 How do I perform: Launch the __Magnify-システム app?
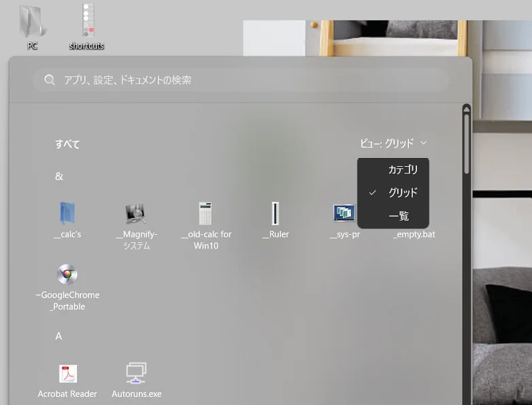[x=136, y=214]
